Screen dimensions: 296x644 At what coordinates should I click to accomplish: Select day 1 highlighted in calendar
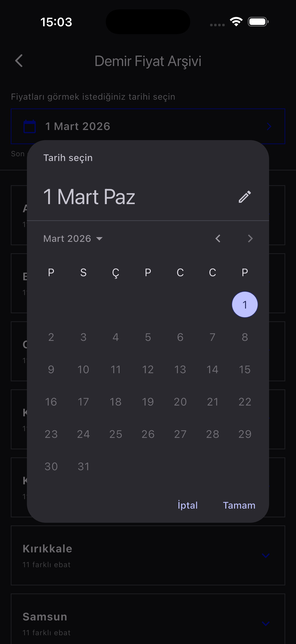(x=245, y=304)
